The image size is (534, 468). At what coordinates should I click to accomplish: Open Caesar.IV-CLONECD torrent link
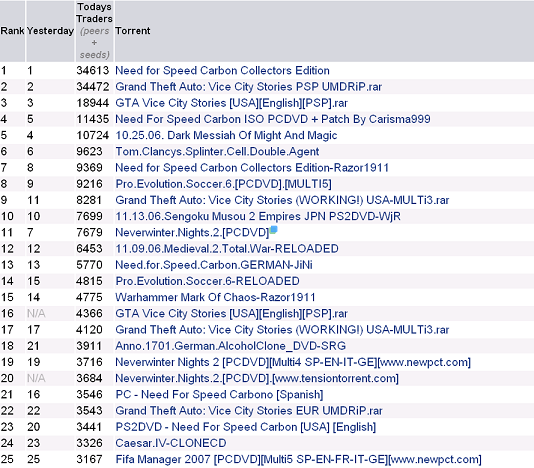tap(171, 443)
